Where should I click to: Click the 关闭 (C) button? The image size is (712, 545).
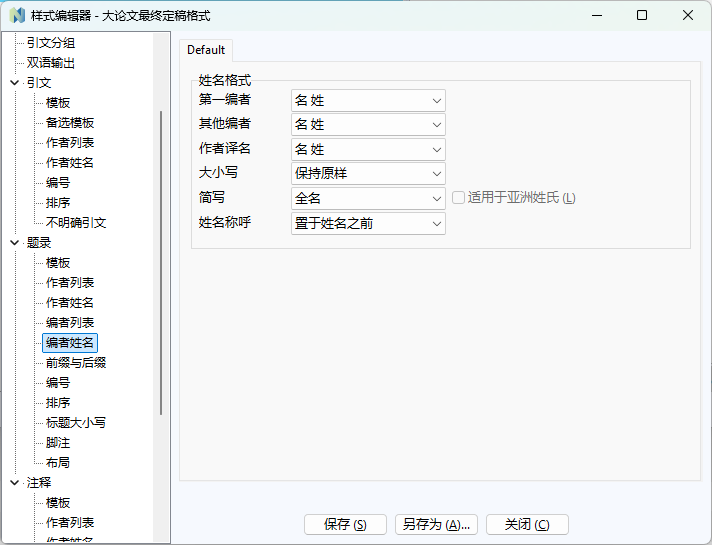(527, 525)
